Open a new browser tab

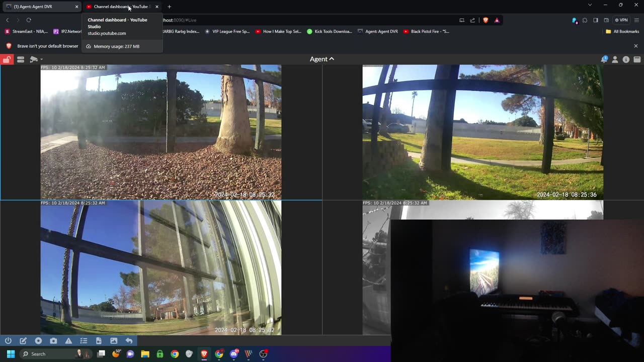pyautogui.click(x=169, y=7)
